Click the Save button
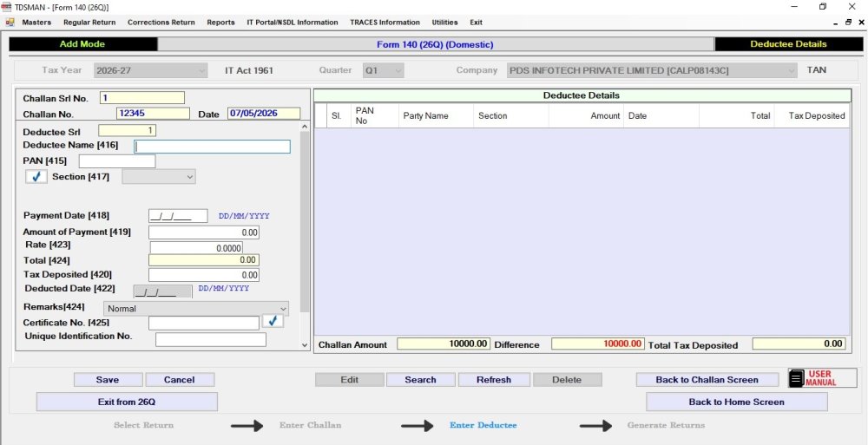 pos(108,380)
